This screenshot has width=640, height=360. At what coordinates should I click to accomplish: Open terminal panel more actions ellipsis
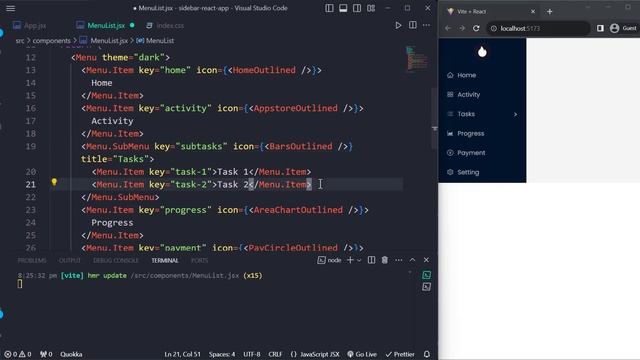(399, 260)
